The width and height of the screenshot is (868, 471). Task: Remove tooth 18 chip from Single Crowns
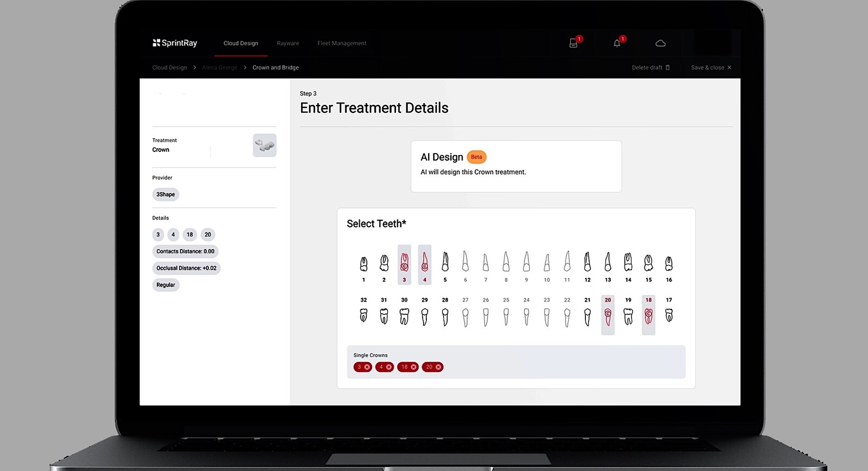pyautogui.click(x=414, y=367)
